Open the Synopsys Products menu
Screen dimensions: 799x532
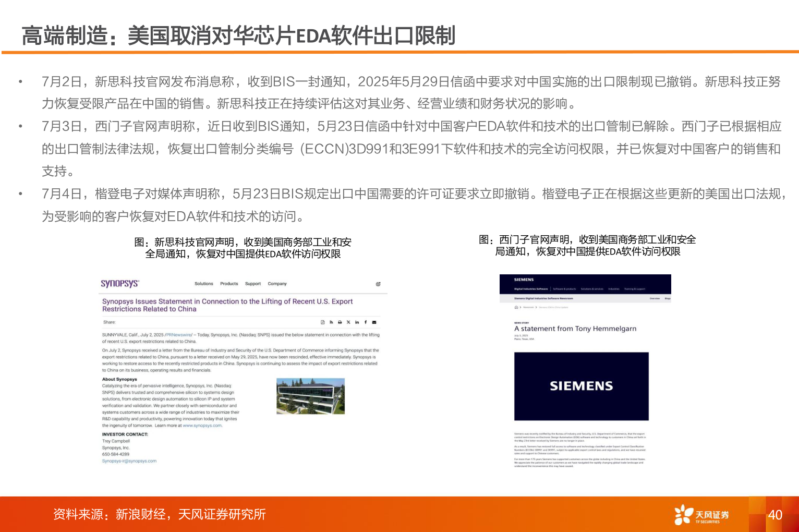coord(229,284)
